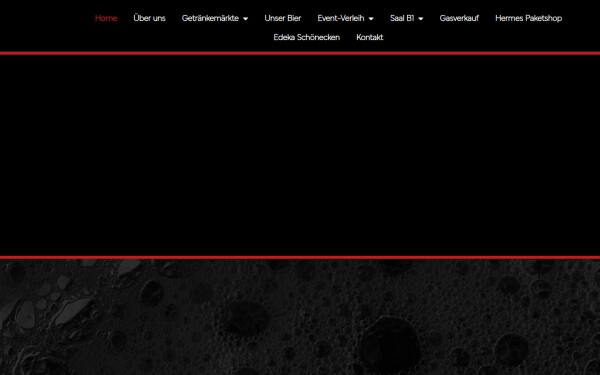
Task: Go to the Über uns page
Action: point(149,18)
